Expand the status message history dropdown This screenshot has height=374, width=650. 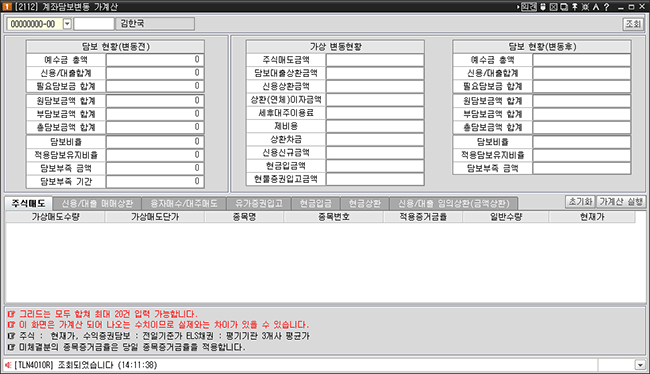(x=640, y=365)
